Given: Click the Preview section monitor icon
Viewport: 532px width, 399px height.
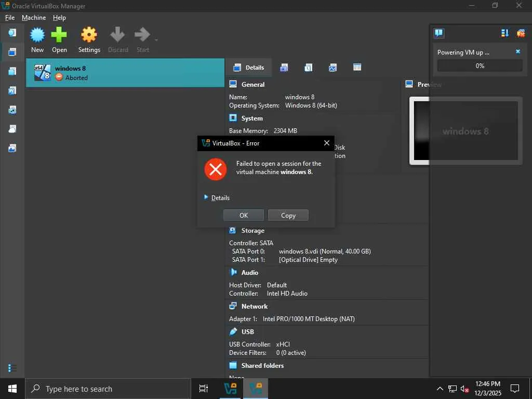Looking at the screenshot, I should [x=409, y=84].
